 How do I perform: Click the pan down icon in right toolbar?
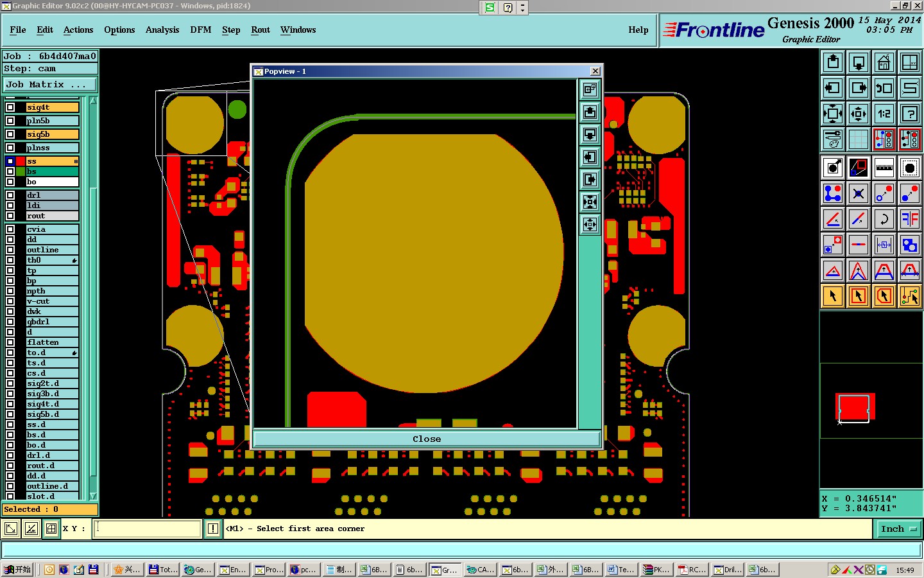pos(859,62)
